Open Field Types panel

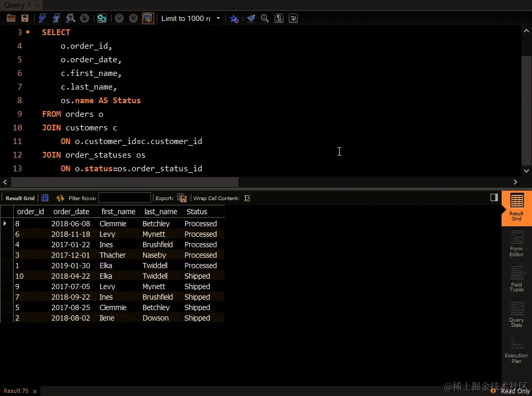[516, 279]
